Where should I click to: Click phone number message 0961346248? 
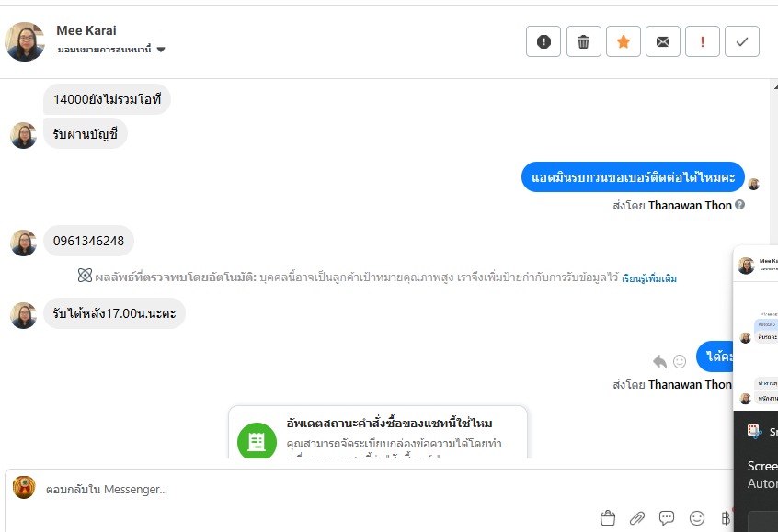88,241
